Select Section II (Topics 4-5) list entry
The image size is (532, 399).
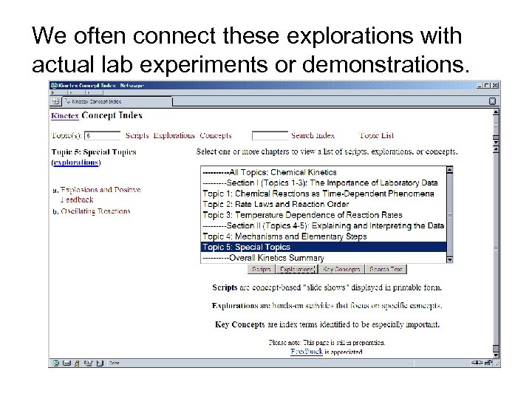point(324,225)
